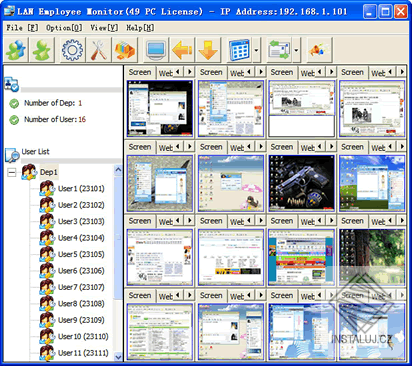Open the grid layout dropdown arrow
The height and width of the screenshot is (366, 412).
click(256, 50)
